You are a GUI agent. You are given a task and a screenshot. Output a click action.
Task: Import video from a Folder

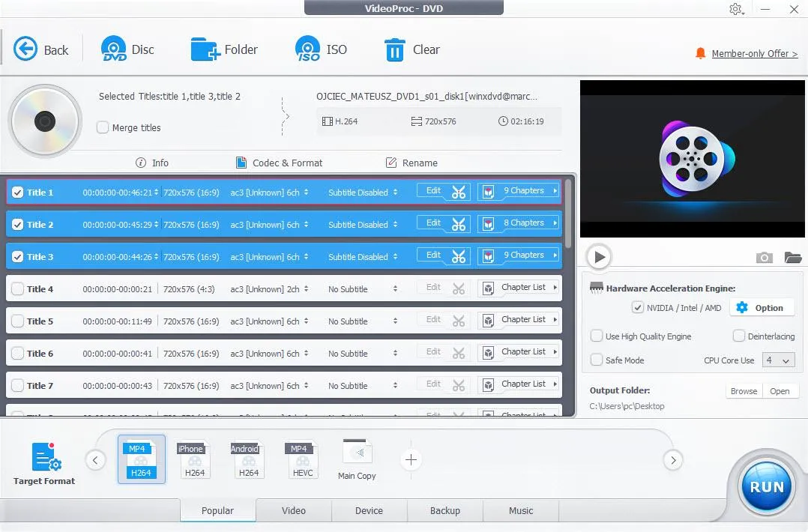[225, 49]
